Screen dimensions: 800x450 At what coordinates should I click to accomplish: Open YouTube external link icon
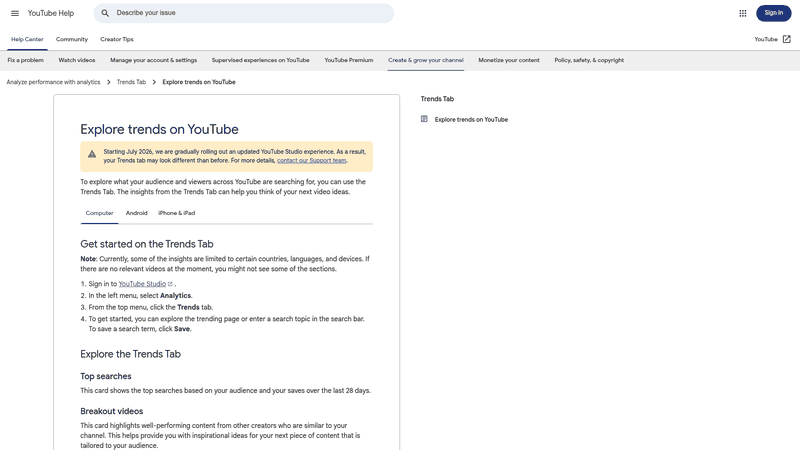click(x=787, y=39)
